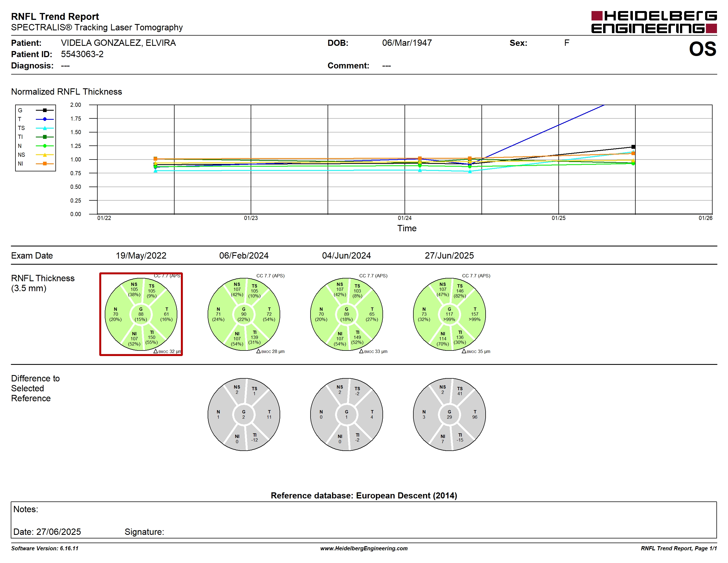728x563 pixels.
Task: Click the 2.00 y-axis label
Action: [x=75, y=105]
